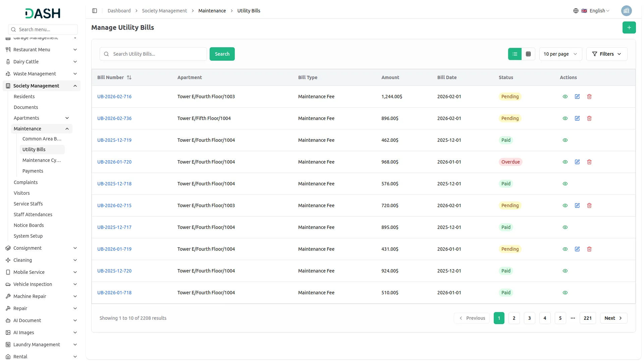Click the Search Utility Bills input field
Viewport: 644px width, 362px height.
coord(158,54)
